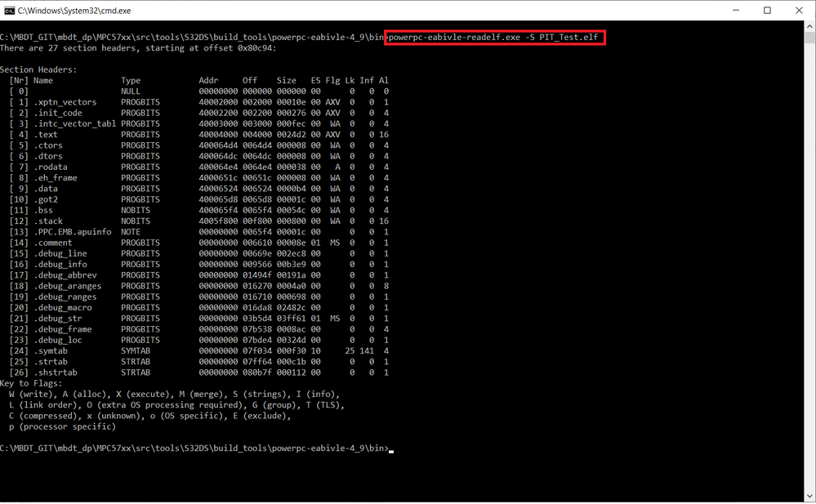The height and width of the screenshot is (504, 816).
Task: Click the '.stack' section name
Action: (48, 221)
